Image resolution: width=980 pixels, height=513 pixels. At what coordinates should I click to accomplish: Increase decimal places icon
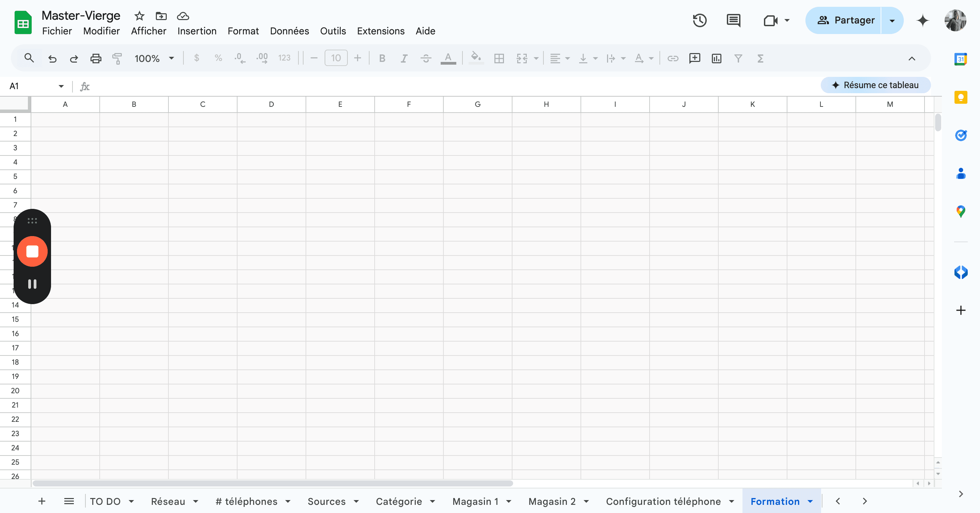(x=262, y=58)
